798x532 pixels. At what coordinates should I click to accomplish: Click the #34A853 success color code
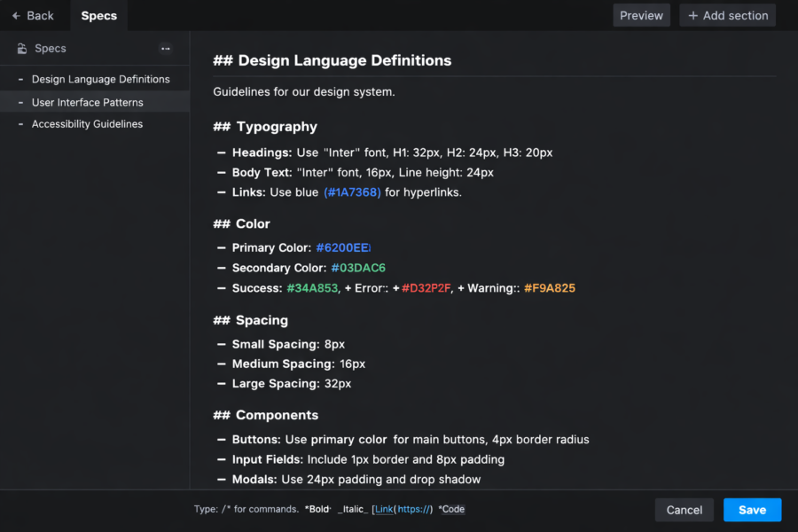tap(312, 288)
